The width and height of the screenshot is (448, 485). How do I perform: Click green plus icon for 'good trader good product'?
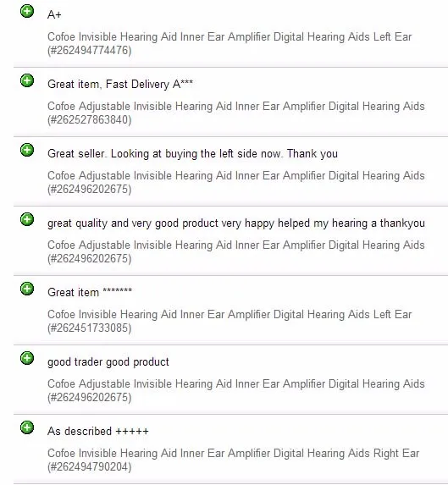coord(27,358)
